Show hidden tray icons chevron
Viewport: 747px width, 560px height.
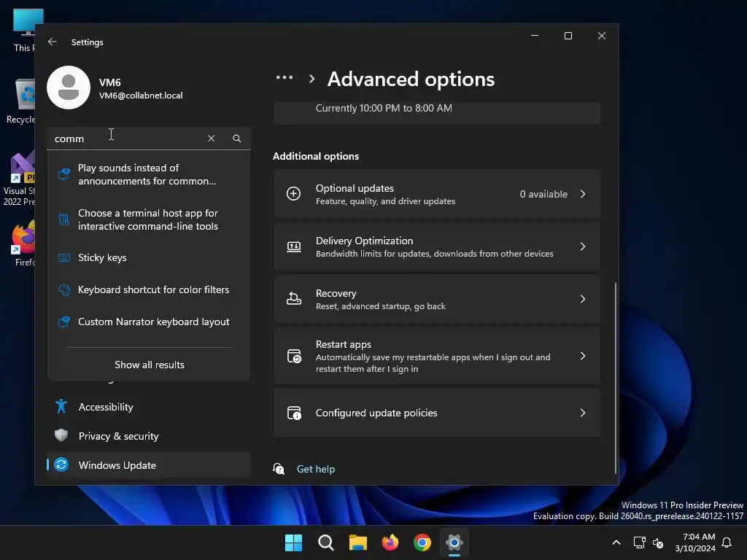(x=616, y=542)
